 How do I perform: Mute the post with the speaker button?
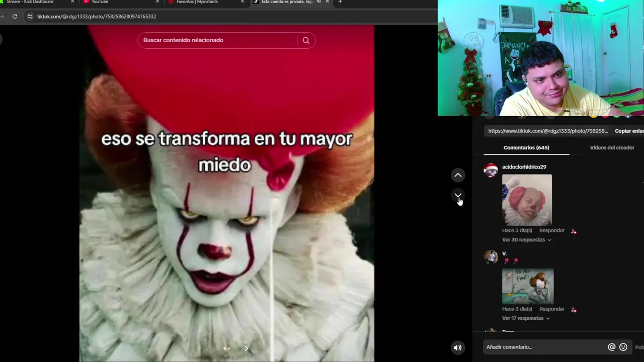[457, 347]
